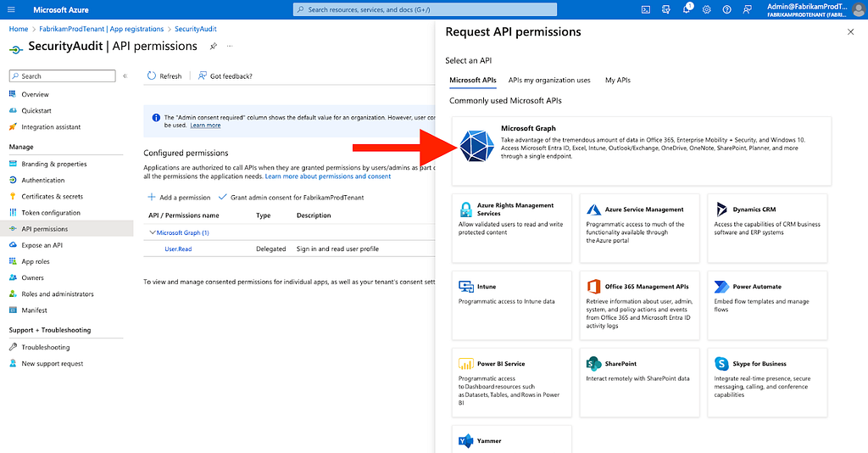Click the sidebar Search field
Viewport: 868px width, 453px height.
63,75
